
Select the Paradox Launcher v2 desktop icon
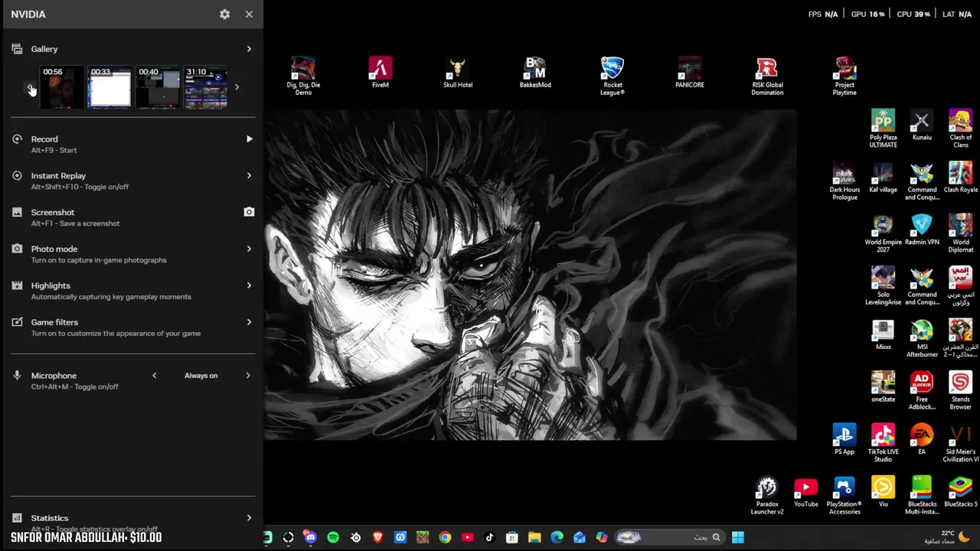click(767, 495)
